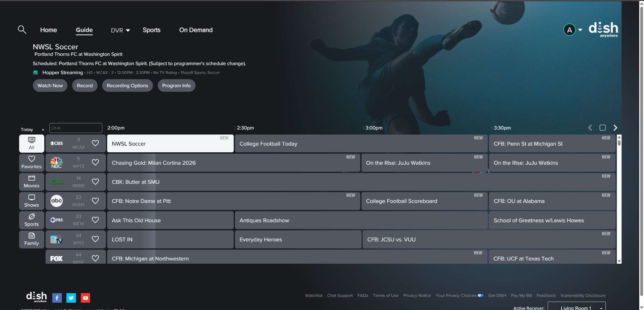The width and height of the screenshot is (644, 310).
Task: Open DISH's Facebook page via the footer icon
Action: pos(57,298)
